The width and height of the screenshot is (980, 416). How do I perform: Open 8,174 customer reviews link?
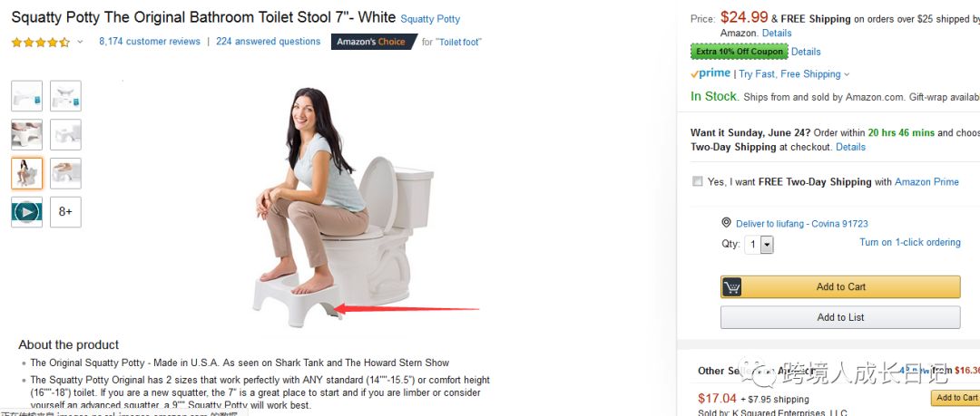[150, 41]
